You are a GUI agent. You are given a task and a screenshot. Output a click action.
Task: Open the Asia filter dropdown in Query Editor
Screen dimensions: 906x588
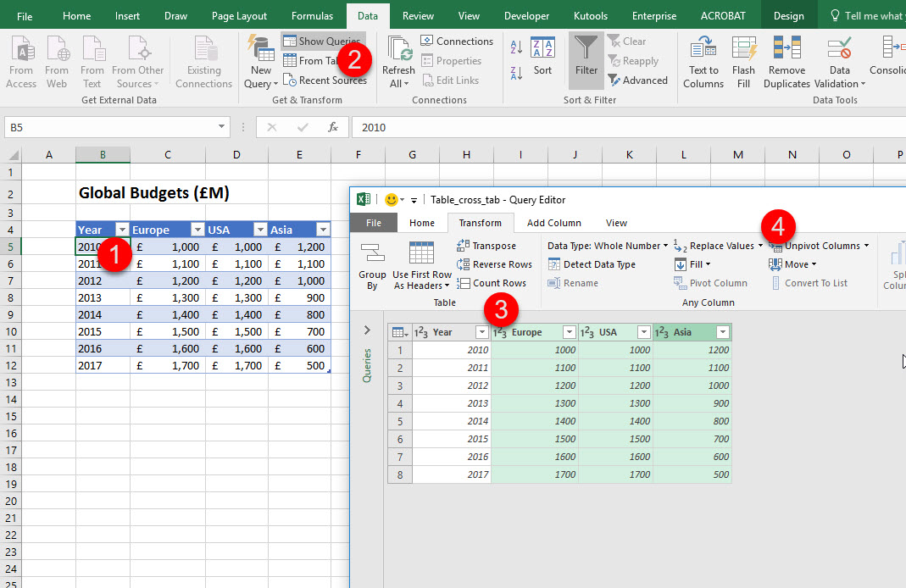click(722, 333)
